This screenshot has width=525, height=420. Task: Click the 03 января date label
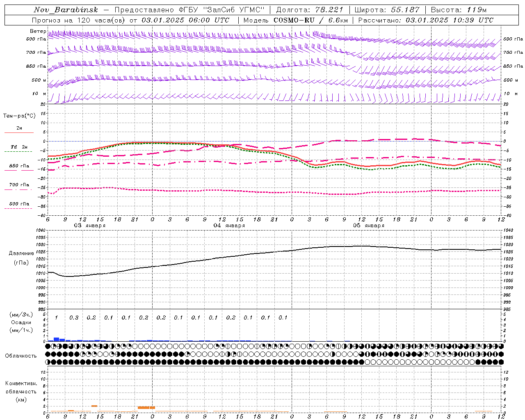tap(89, 226)
